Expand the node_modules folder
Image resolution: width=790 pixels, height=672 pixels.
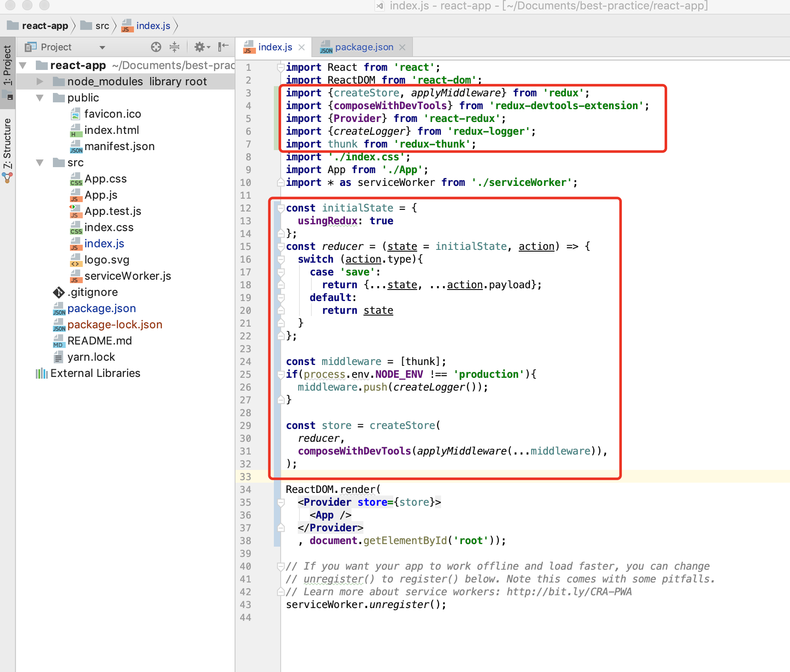pyautogui.click(x=40, y=81)
